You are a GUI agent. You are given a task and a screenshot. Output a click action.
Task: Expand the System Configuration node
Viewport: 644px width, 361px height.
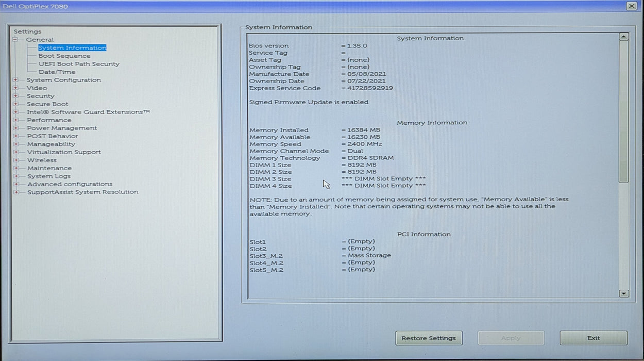(x=16, y=80)
